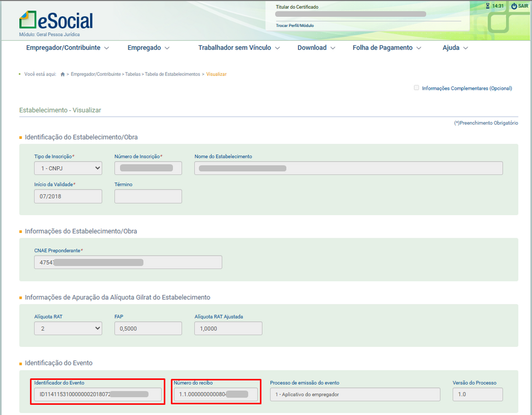Click the Início da Validade field
The width and height of the screenshot is (532, 415).
(x=68, y=196)
